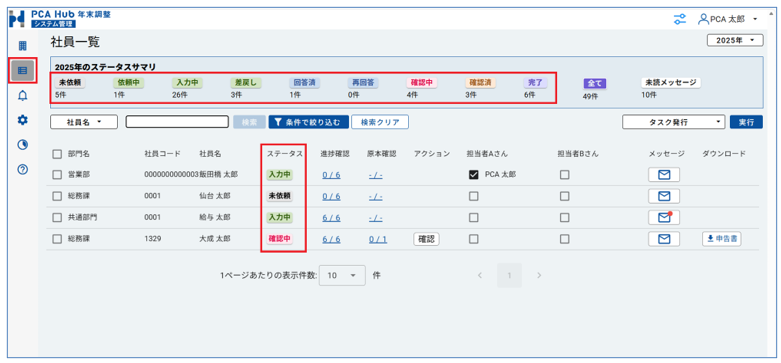Check 担当者Bさん box for 飯田橋 太郎
The width and height of the screenshot is (781, 363).
[564, 175]
